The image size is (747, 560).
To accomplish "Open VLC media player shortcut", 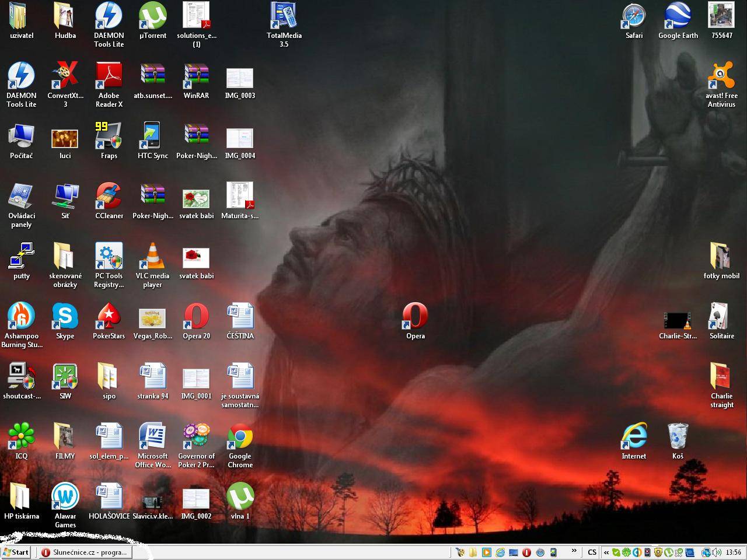I will [152, 265].
